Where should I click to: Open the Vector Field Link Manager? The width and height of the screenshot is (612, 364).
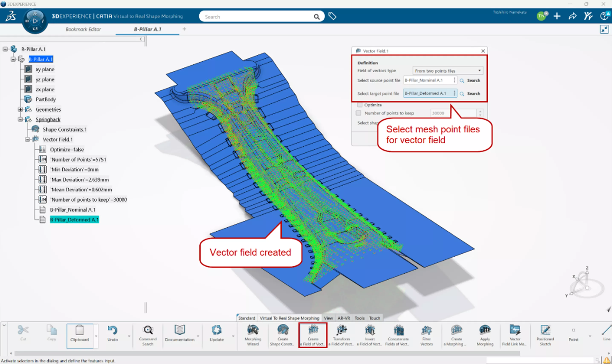click(x=515, y=335)
